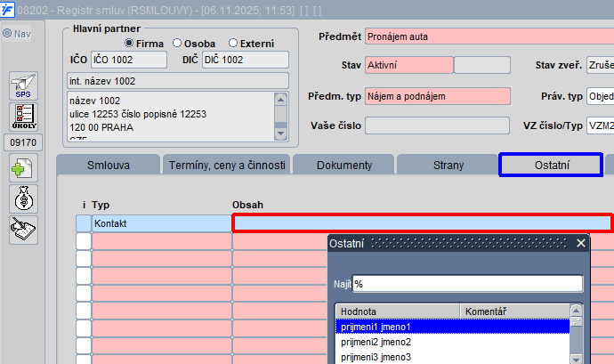
Task: Click the Komentář column header
Action: (514, 311)
